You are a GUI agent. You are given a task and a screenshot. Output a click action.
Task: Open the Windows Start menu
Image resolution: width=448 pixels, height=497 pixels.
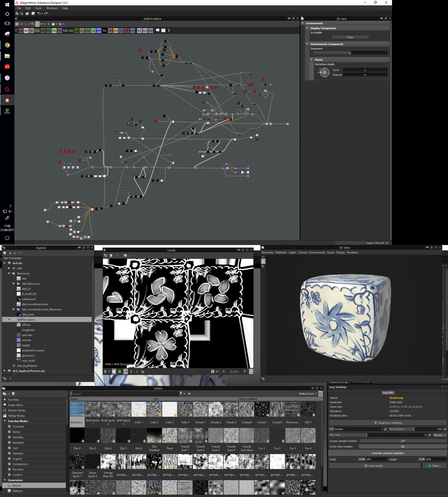tap(7, 4)
